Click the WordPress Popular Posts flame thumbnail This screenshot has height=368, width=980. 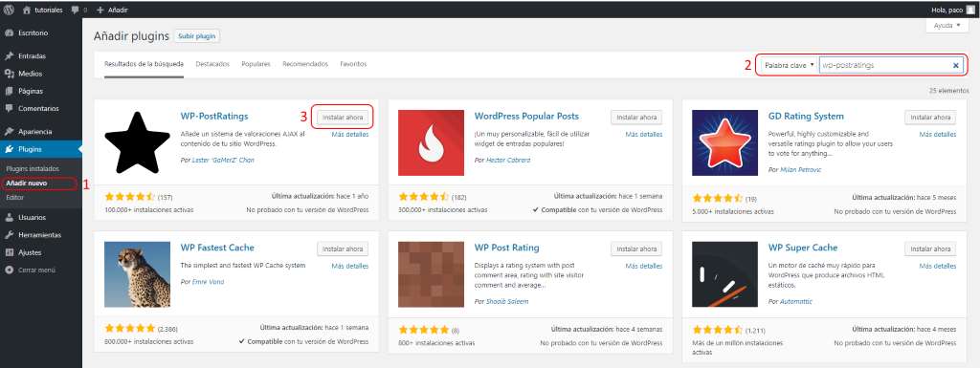pyautogui.click(x=432, y=142)
